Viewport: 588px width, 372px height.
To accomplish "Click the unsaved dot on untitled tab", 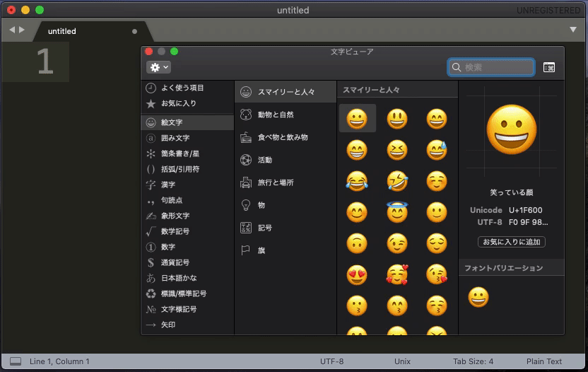I will [x=134, y=32].
